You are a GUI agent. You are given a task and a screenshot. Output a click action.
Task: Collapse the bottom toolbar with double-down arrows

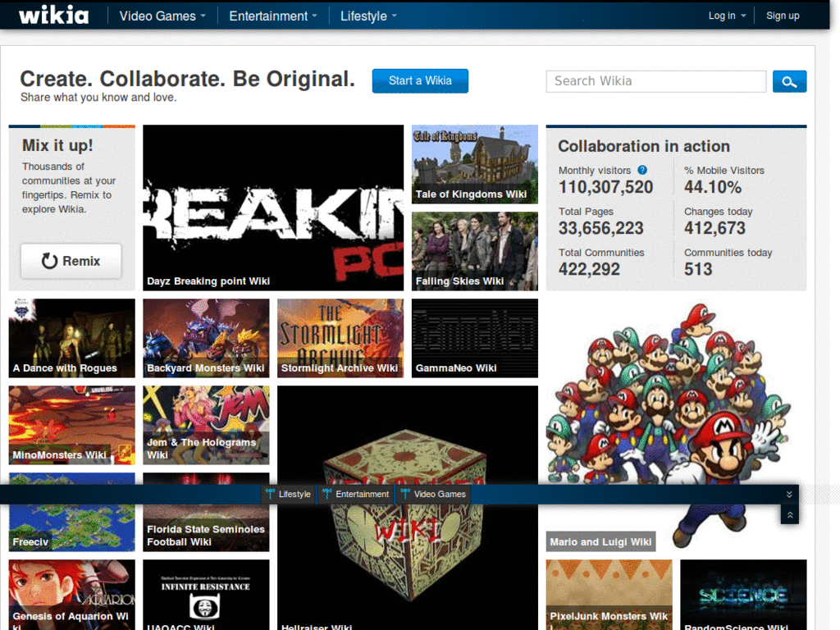coord(789,494)
